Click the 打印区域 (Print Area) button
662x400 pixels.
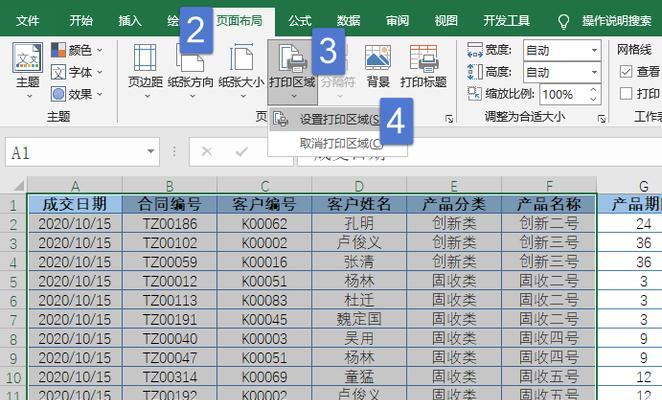click(292, 66)
